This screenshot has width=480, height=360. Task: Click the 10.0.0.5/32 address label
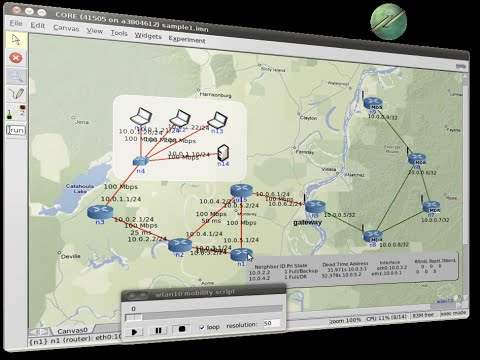click(x=340, y=215)
